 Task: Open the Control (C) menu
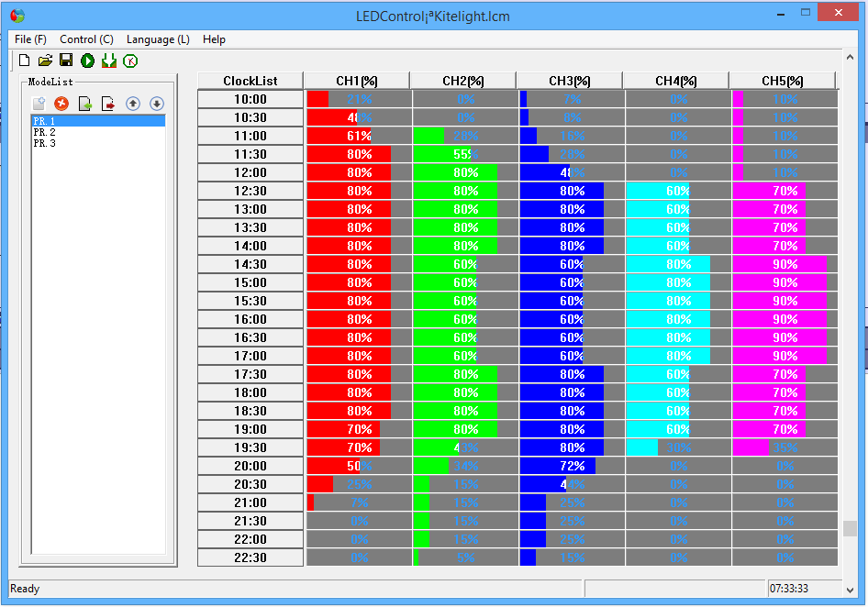[86, 39]
